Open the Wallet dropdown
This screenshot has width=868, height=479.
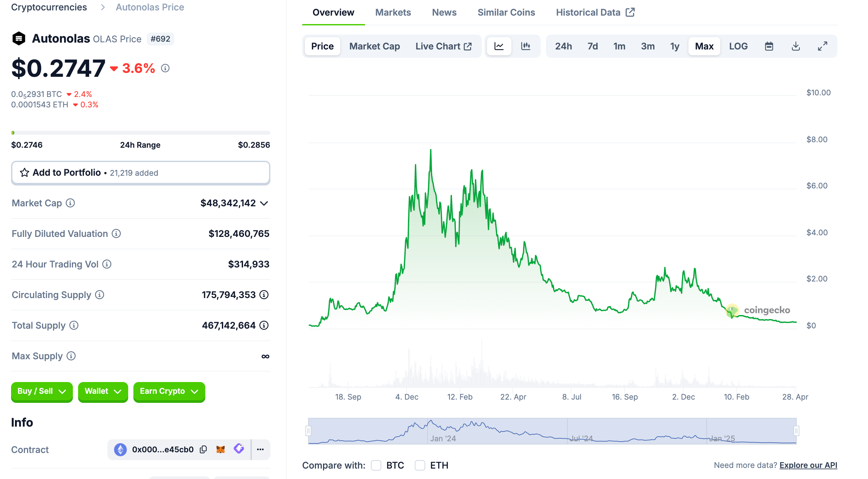coord(103,391)
